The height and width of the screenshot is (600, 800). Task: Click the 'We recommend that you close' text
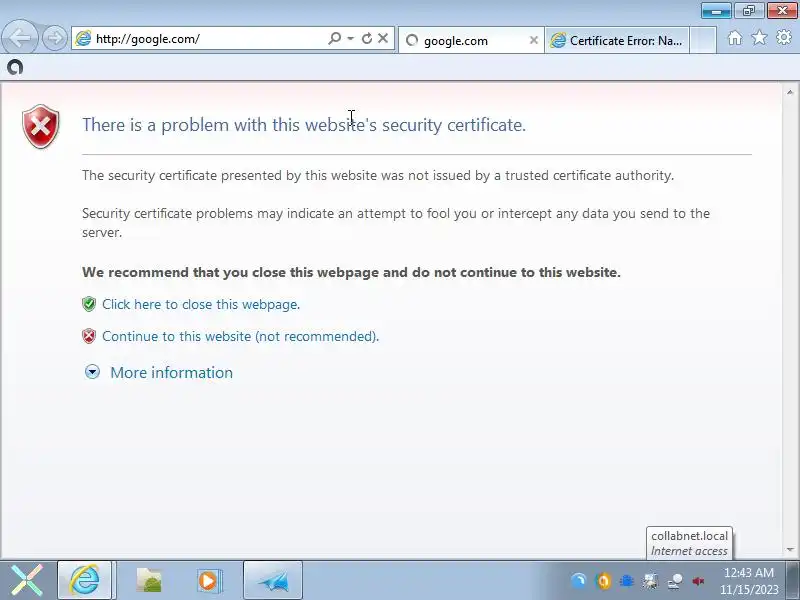[x=351, y=272]
